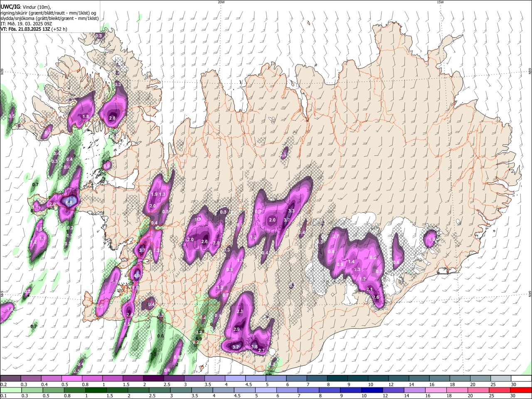Viewport: 532px width, 399px height.
Task: Select bright pink upper swatch between 0.5 and 0.8
Action: [x=71, y=379]
